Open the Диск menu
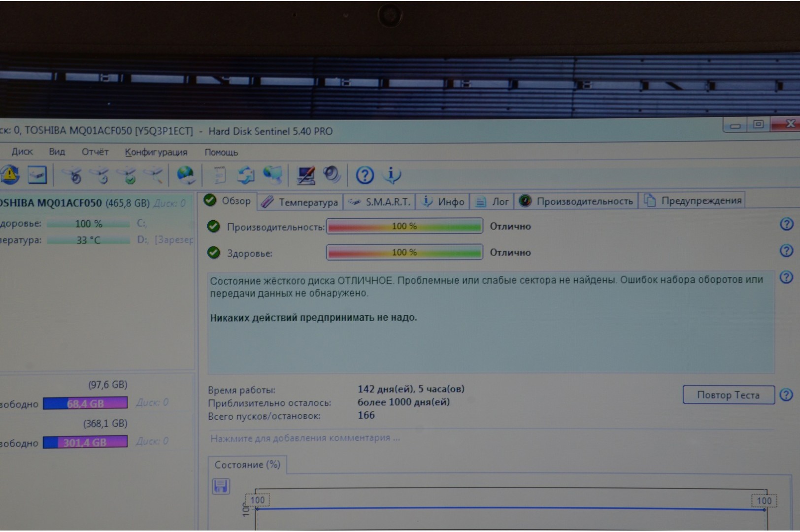 tap(22, 152)
